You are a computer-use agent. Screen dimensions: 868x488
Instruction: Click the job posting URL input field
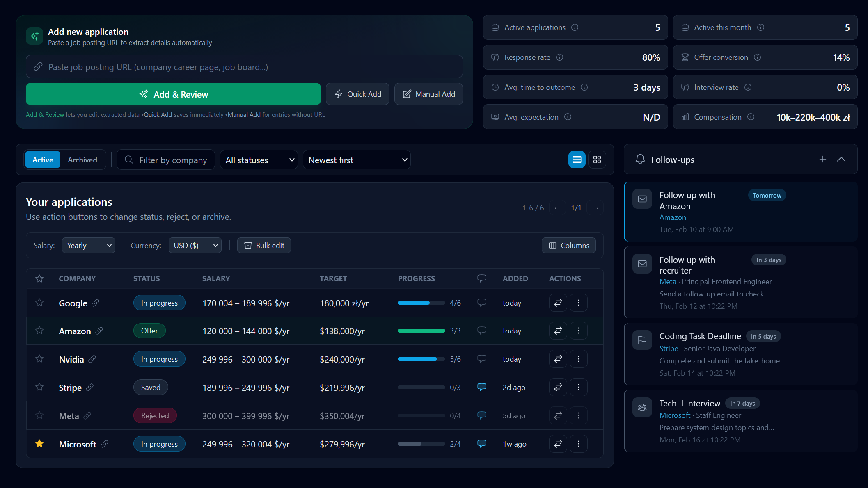(x=244, y=66)
